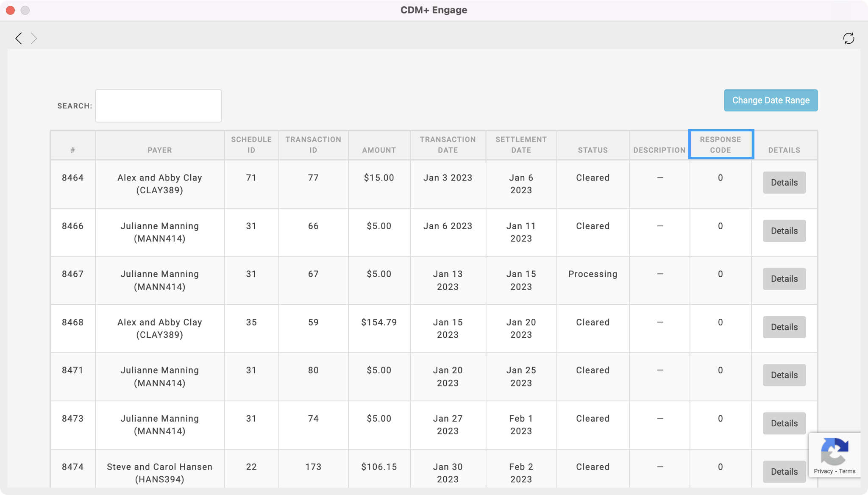Open Details for the $154.79 transaction
The image size is (868, 495).
click(x=784, y=327)
